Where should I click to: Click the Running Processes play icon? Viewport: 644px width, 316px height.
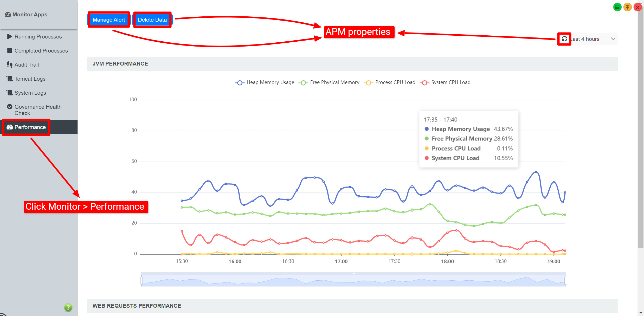pyautogui.click(x=10, y=36)
